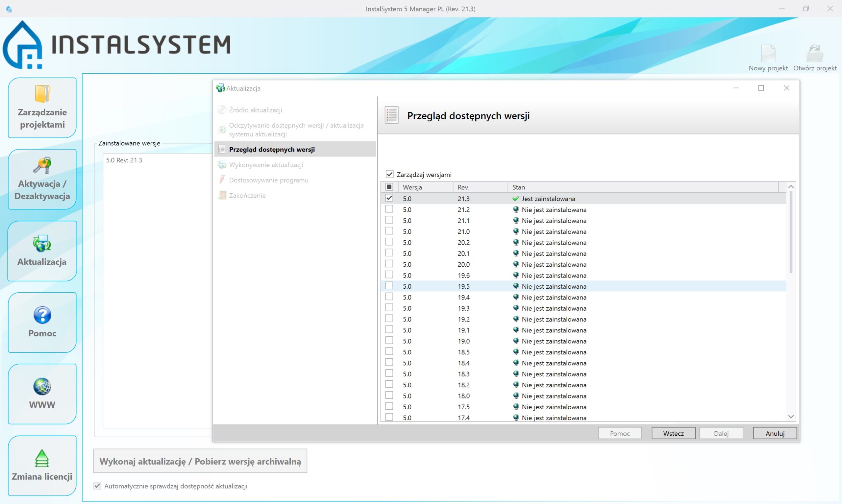Click the document icon beside the page heading
842x504 pixels.
[x=392, y=115]
